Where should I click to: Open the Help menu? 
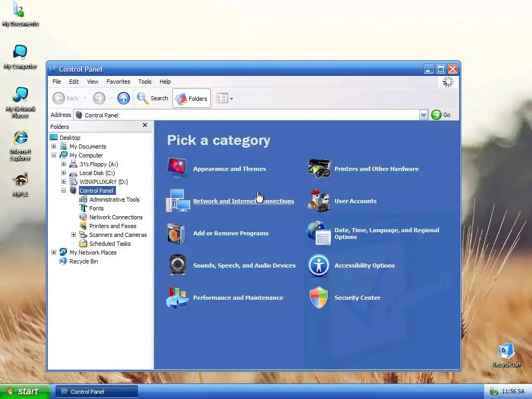(x=165, y=82)
